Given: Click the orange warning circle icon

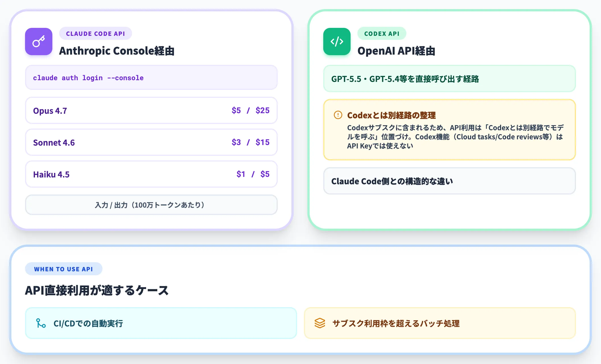Looking at the screenshot, I should (338, 115).
